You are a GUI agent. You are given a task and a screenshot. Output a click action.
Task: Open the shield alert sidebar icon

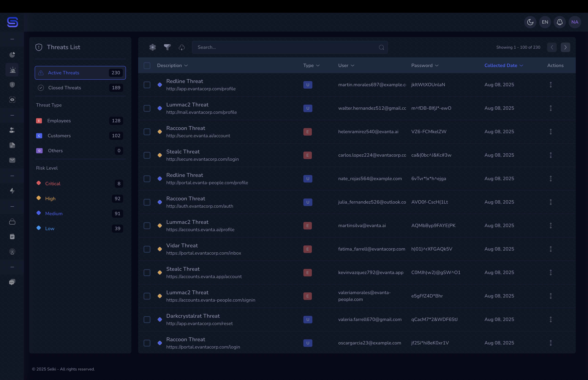coord(12,85)
